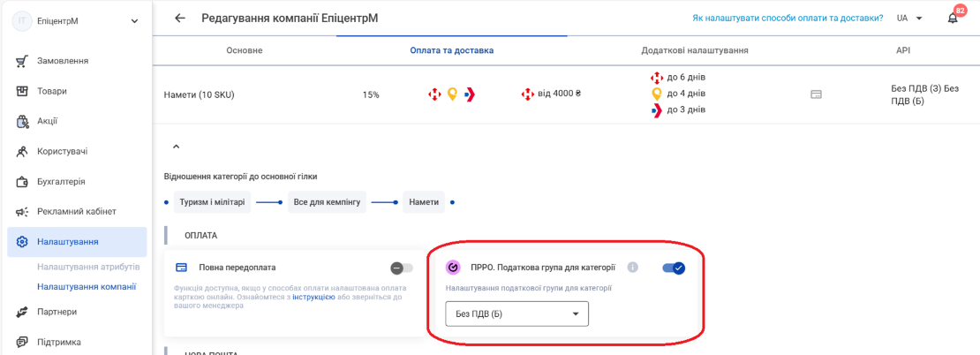Click the info icon beside ПРРО tax group

click(632, 268)
